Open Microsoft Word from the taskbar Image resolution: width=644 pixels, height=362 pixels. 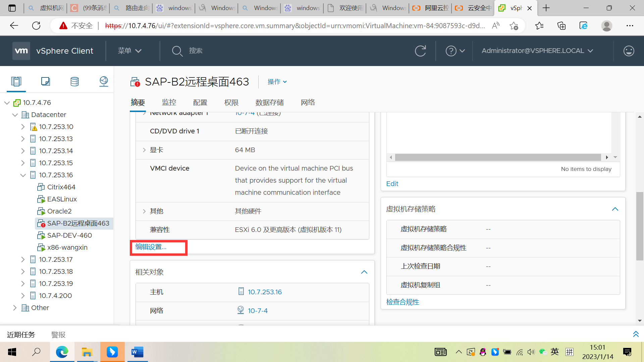pyautogui.click(x=137, y=352)
